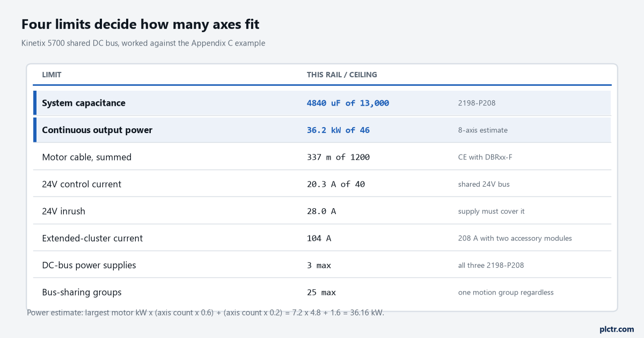Viewport: 644px width, 338px height.
Task: Click the "208 A with two accessory modules" note
Action: pos(515,238)
